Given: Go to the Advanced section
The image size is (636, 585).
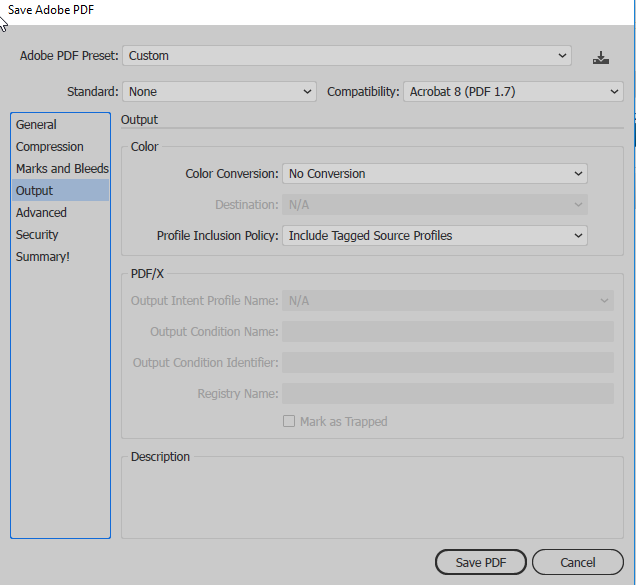Looking at the screenshot, I should point(60,212).
